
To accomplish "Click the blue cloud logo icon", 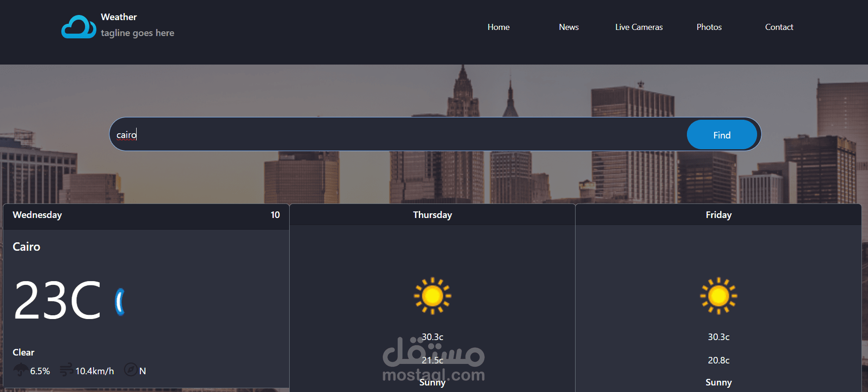I will pos(79,27).
